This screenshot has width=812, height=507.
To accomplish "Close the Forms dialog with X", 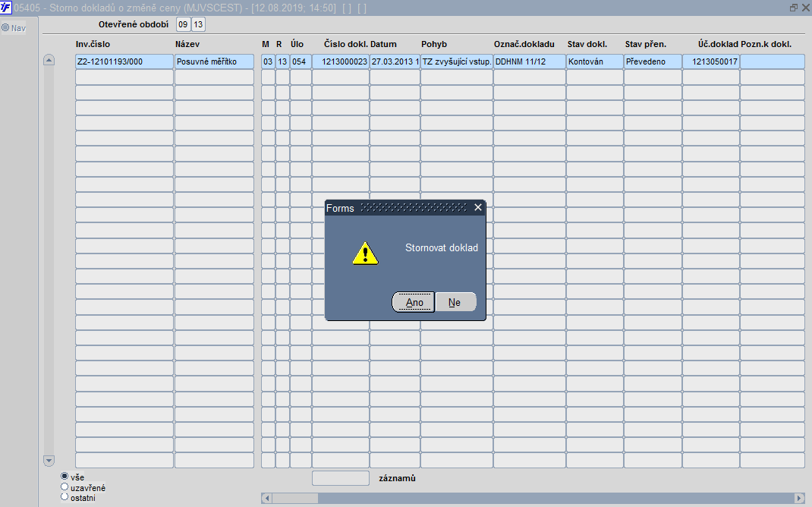I will (x=477, y=208).
